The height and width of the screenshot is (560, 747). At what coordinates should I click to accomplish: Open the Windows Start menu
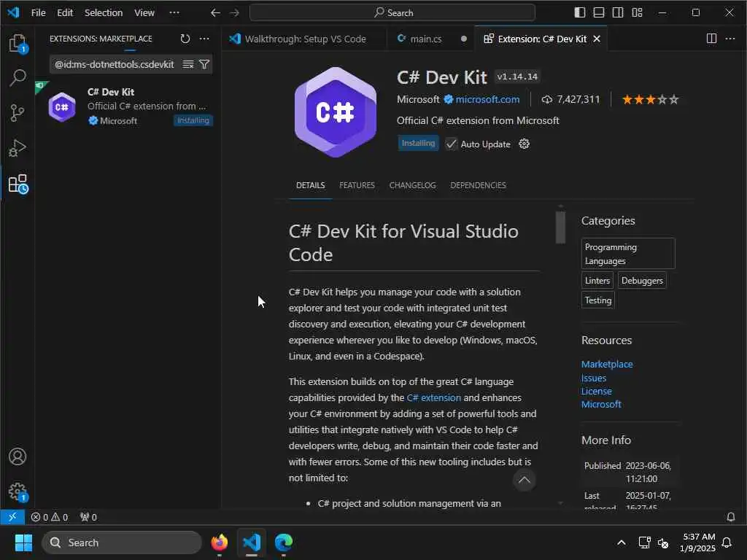pos(23,542)
